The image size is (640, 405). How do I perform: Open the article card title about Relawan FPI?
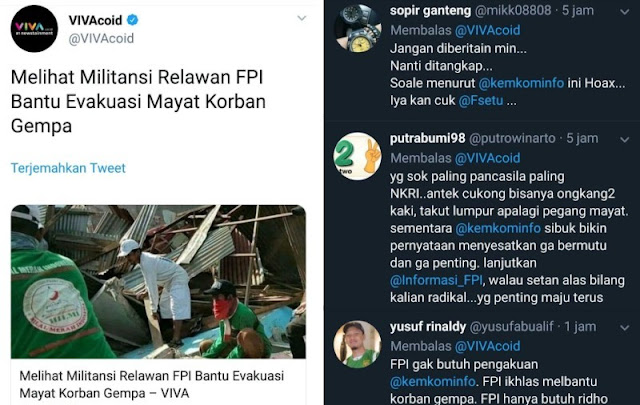pyautogui.click(x=152, y=384)
